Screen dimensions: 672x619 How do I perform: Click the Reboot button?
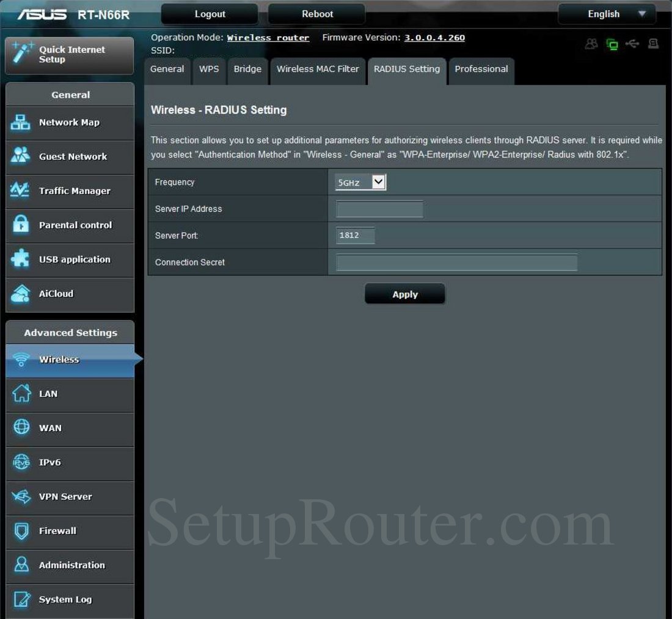[317, 14]
